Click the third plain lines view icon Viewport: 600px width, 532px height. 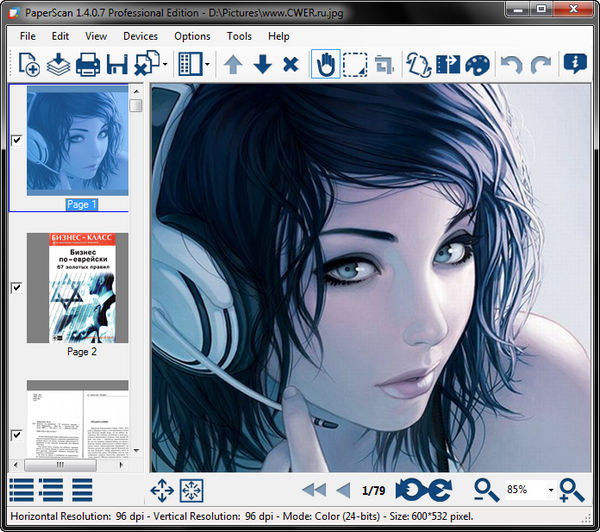[82, 490]
